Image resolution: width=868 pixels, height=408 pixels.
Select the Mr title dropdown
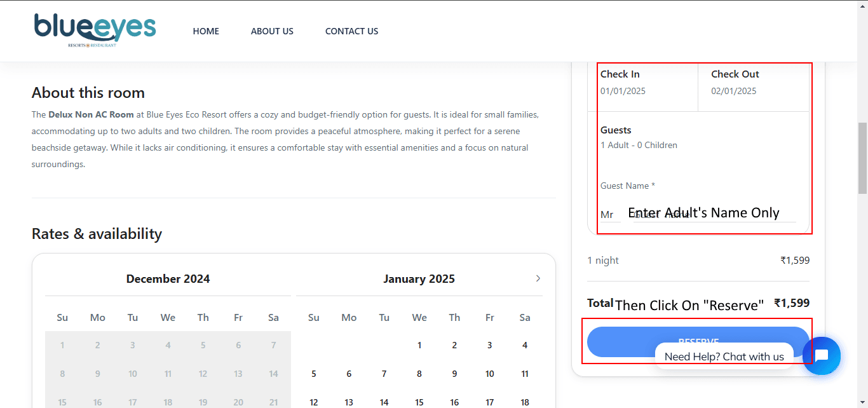click(x=608, y=215)
